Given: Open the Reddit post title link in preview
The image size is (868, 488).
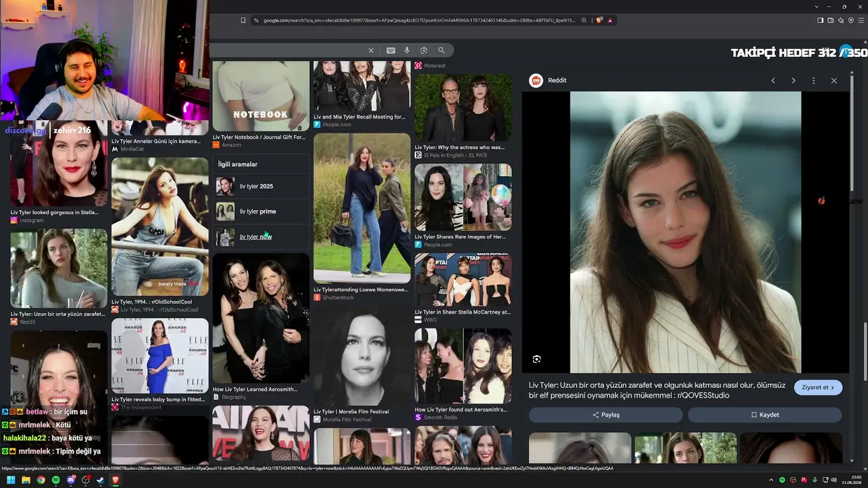Looking at the screenshot, I should 656,390.
